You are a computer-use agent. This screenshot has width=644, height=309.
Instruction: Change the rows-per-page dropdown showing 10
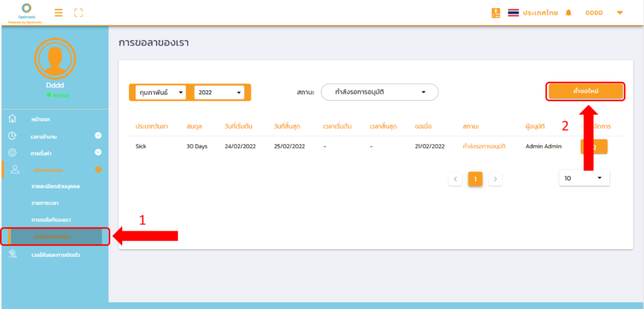[x=584, y=178]
